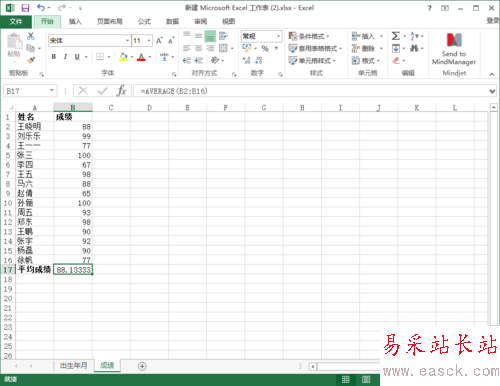Open the font size dropdown
The image size is (500, 386).
149,41
